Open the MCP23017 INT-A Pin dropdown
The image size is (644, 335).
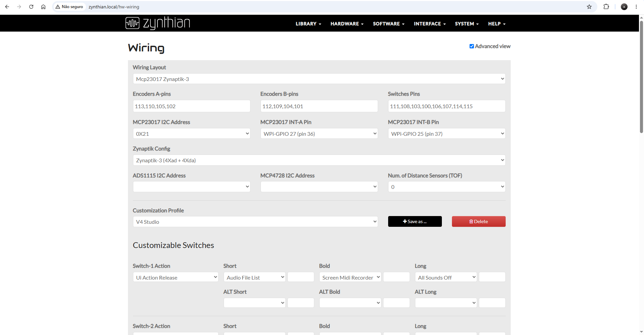pyautogui.click(x=319, y=134)
